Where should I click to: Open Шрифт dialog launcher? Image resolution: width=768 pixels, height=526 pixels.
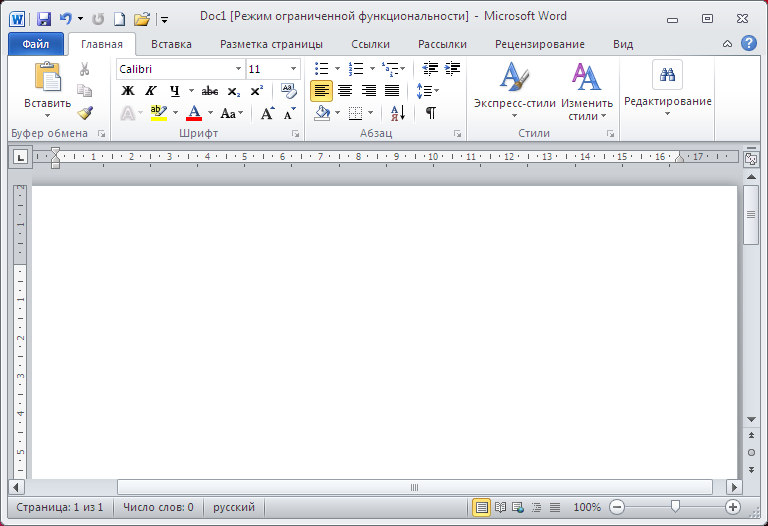tap(295, 134)
